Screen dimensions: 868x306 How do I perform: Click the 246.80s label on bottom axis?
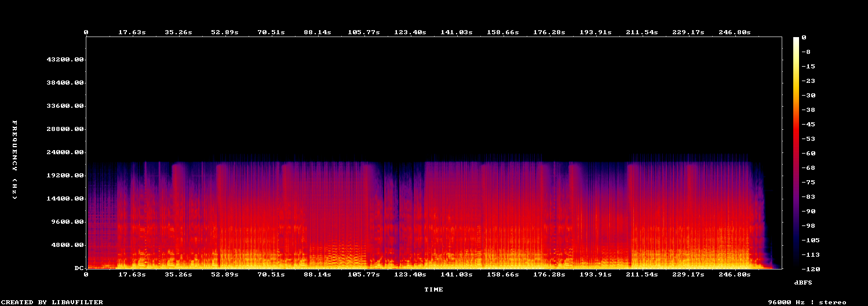[x=735, y=275]
